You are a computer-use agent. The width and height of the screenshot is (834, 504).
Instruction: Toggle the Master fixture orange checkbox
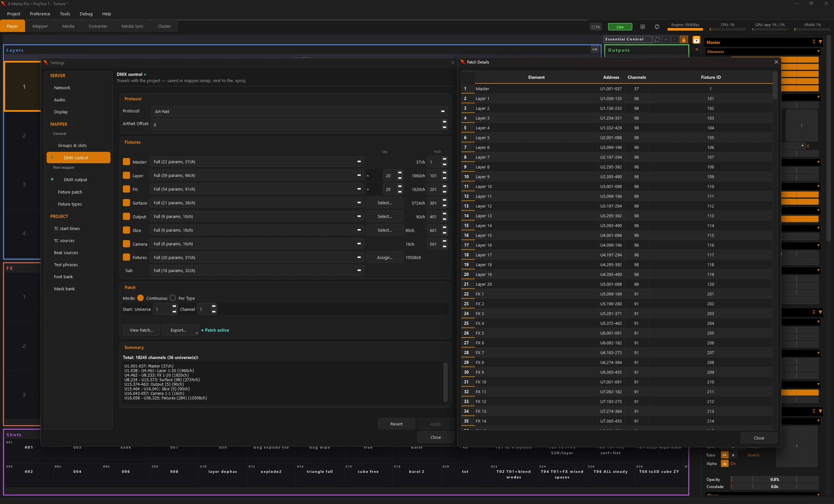point(126,162)
